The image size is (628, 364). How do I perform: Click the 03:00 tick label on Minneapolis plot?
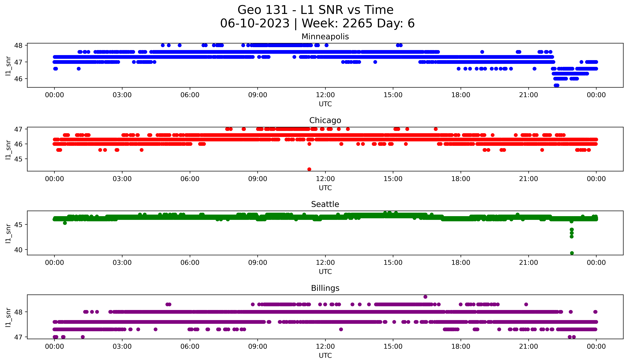tap(122, 95)
